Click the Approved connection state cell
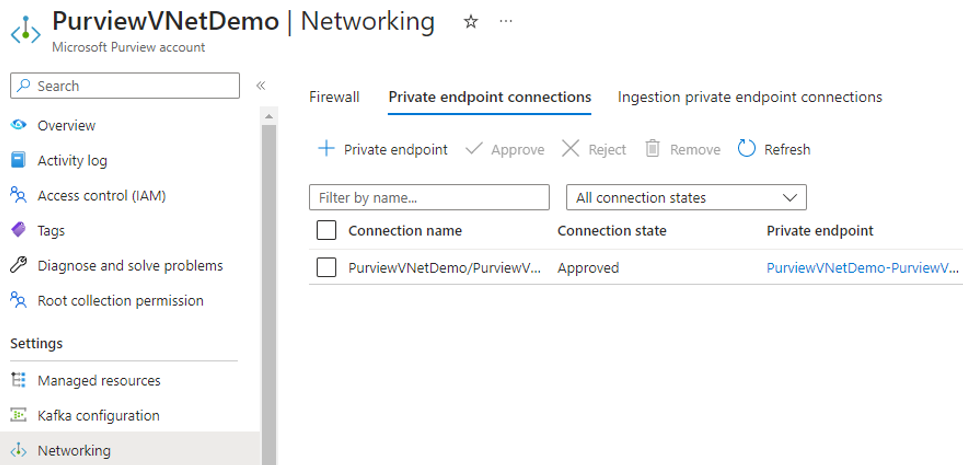The width and height of the screenshot is (963, 465). [588, 268]
